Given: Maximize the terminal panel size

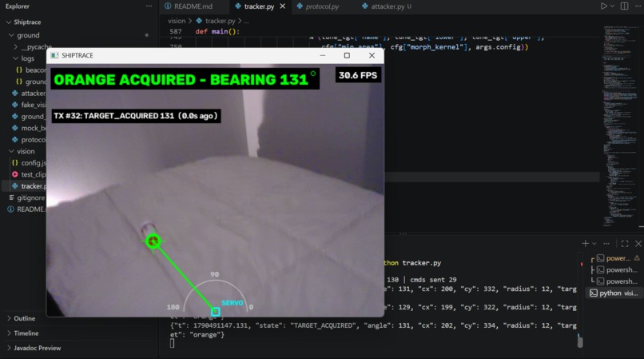Looking at the screenshot, I should tap(625, 243).
